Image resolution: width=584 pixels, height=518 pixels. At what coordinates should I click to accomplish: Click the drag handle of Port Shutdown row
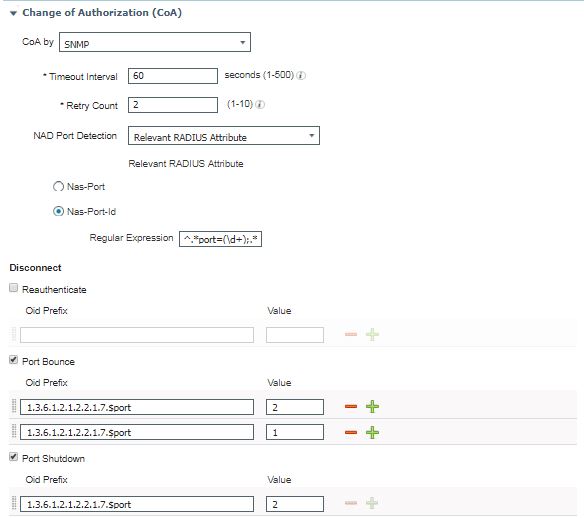pos(14,503)
